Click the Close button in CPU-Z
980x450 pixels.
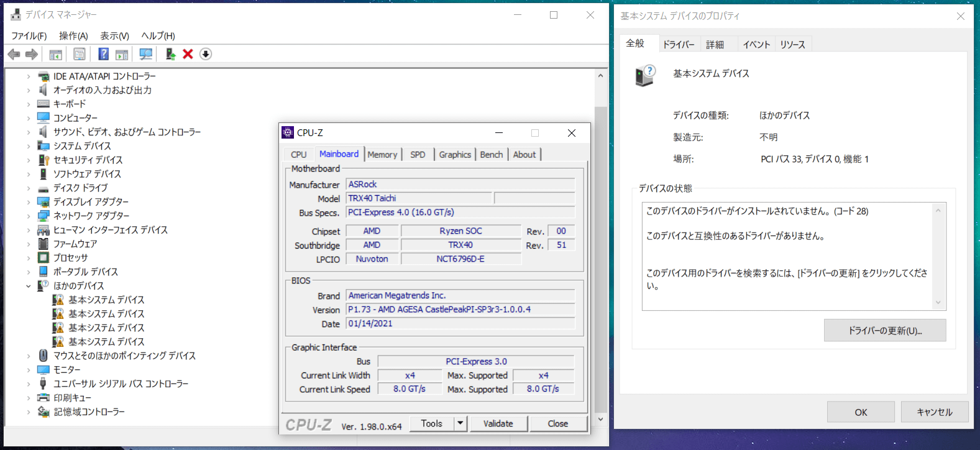(558, 423)
